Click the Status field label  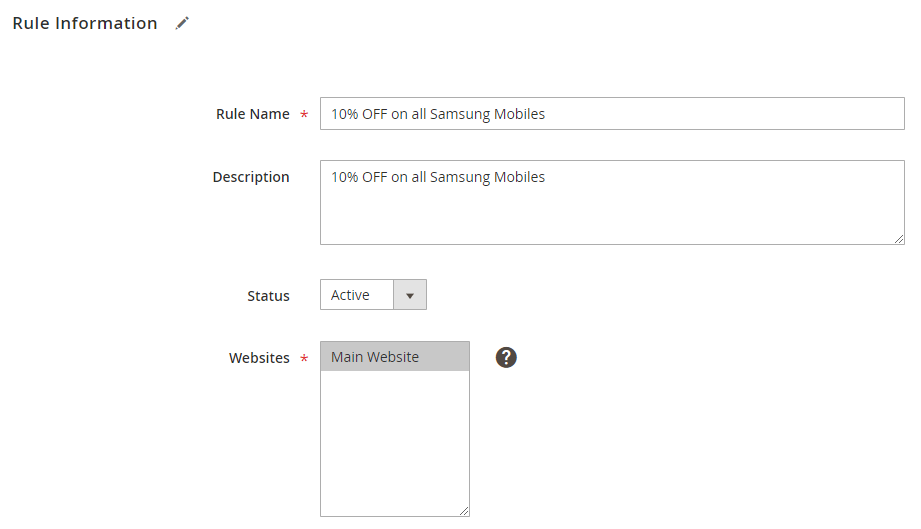point(268,296)
